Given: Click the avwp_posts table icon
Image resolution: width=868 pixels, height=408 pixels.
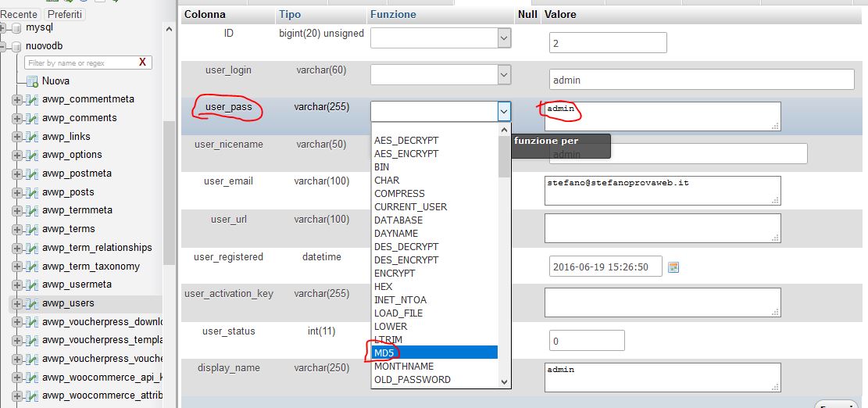Looking at the screenshot, I should click(33, 192).
